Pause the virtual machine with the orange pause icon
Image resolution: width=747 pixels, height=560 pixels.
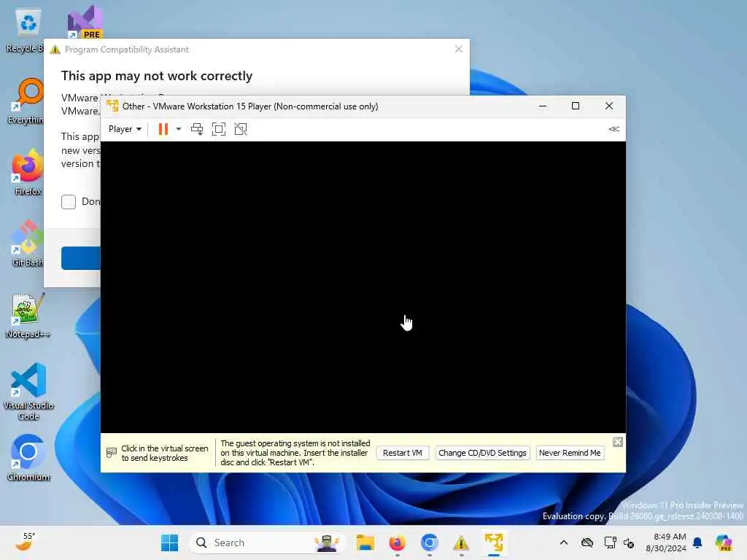click(x=163, y=129)
